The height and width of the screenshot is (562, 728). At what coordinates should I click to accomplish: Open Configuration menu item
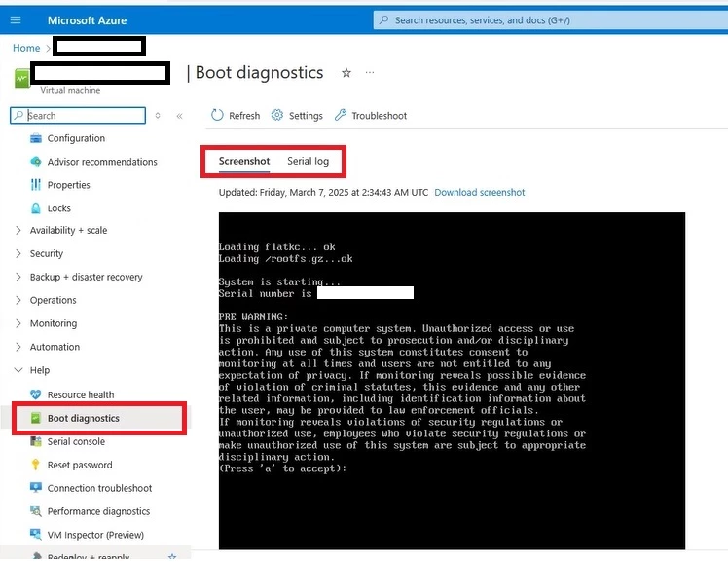[x=76, y=138]
